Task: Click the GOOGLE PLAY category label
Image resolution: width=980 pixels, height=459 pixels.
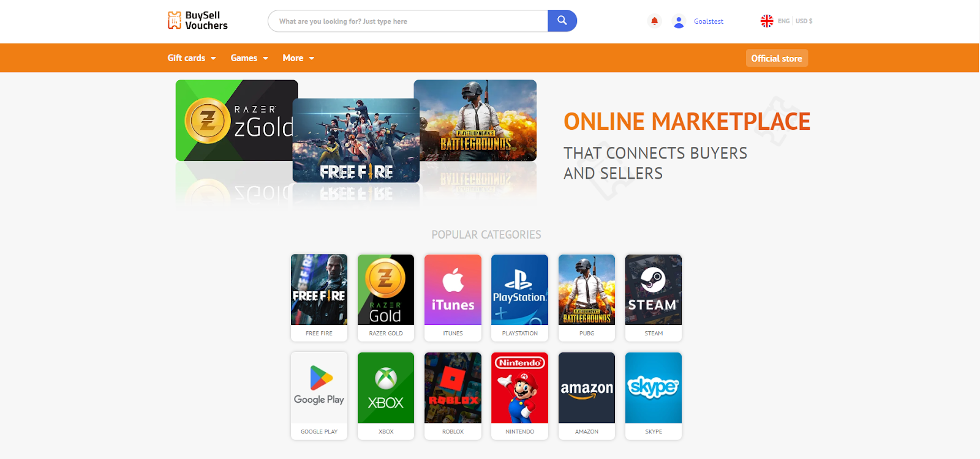Action: tap(319, 431)
